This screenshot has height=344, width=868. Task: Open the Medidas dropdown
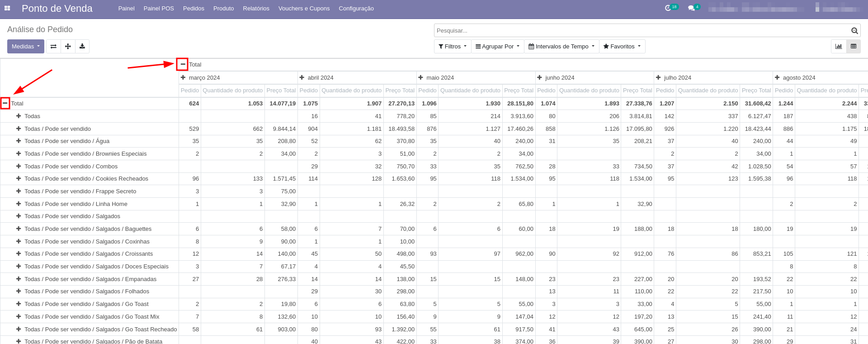pyautogui.click(x=26, y=46)
